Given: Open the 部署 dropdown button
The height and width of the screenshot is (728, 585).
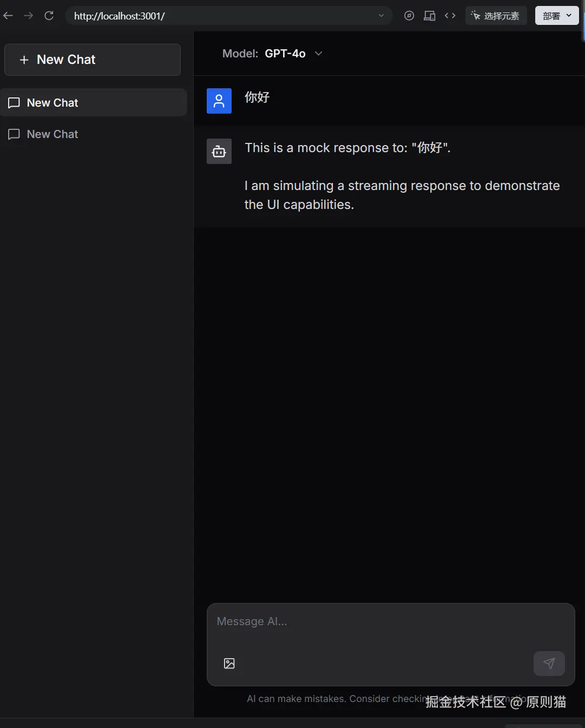Looking at the screenshot, I should click(557, 16).
